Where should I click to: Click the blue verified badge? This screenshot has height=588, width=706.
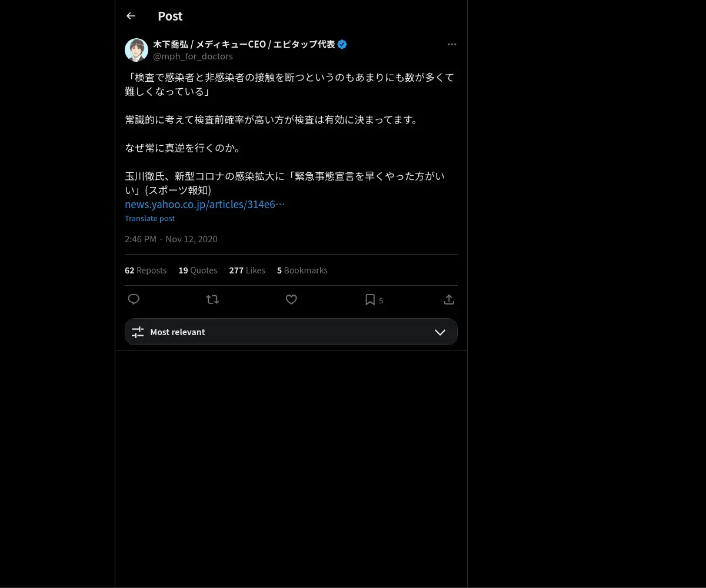click(x=342, y=44)
